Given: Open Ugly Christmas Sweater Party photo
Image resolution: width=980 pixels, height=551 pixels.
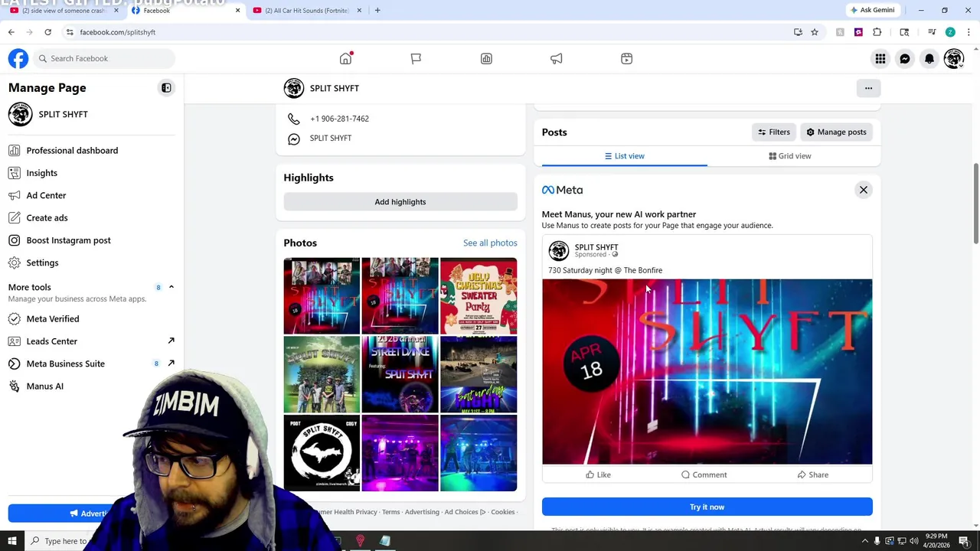Looking at the screenshot, I should (479, 296).
